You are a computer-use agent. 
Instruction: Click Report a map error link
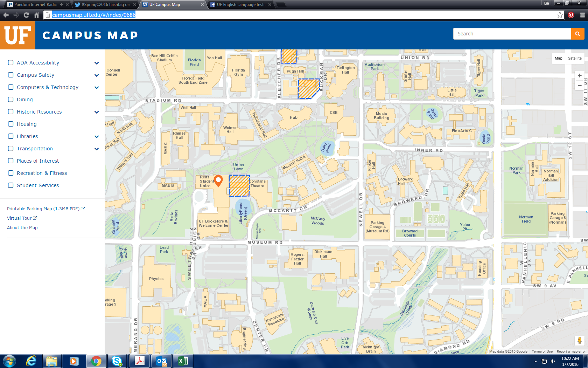click(571, 352)
